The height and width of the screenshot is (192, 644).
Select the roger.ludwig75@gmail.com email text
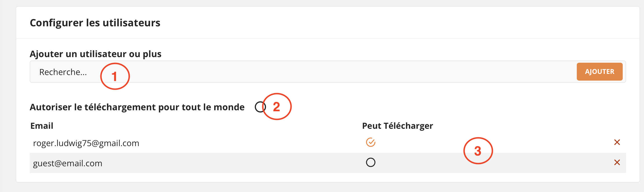pyautogui.click(x=86, y=143)
